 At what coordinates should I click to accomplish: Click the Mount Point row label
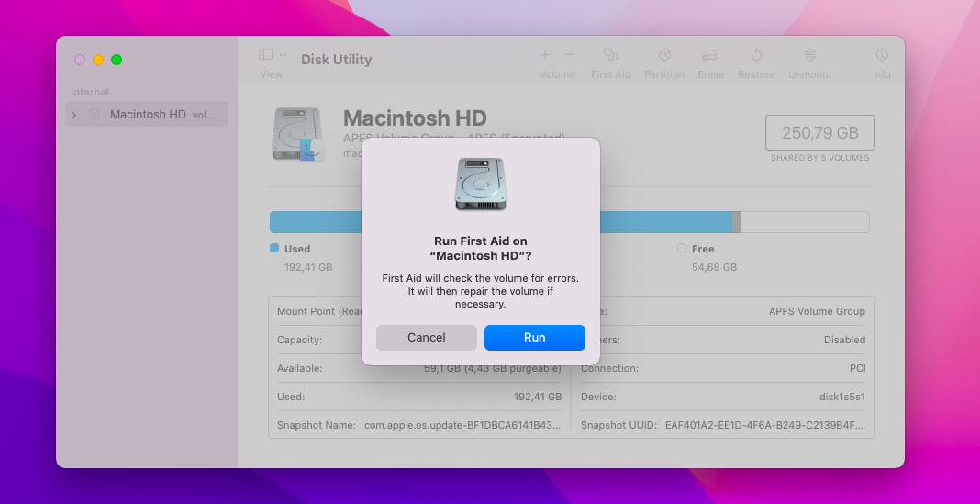pos(319,311)
